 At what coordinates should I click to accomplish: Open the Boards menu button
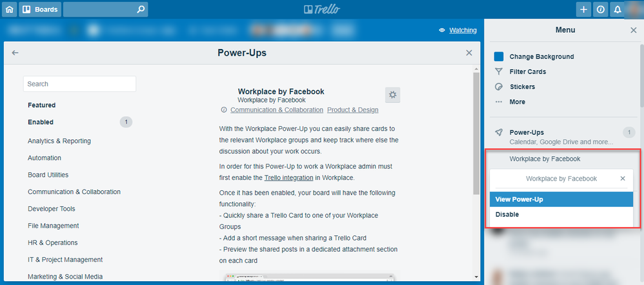[40, 10]
